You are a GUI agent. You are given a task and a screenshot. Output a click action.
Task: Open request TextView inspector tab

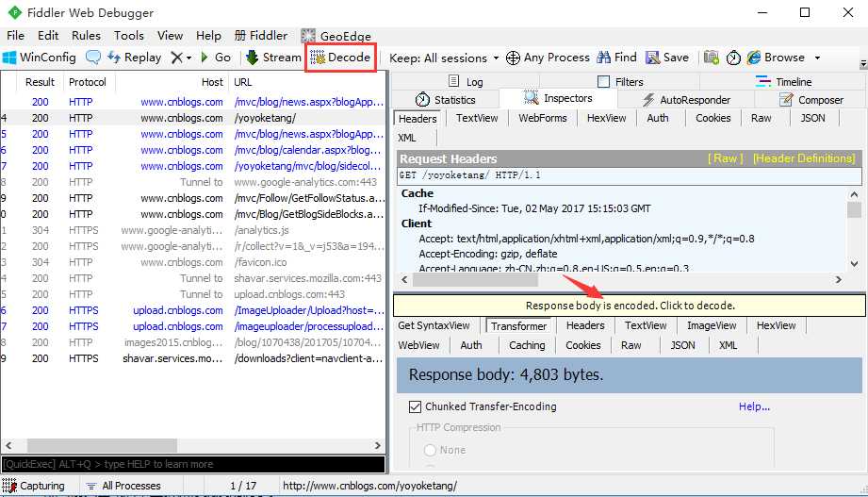(x=477, y=118)
